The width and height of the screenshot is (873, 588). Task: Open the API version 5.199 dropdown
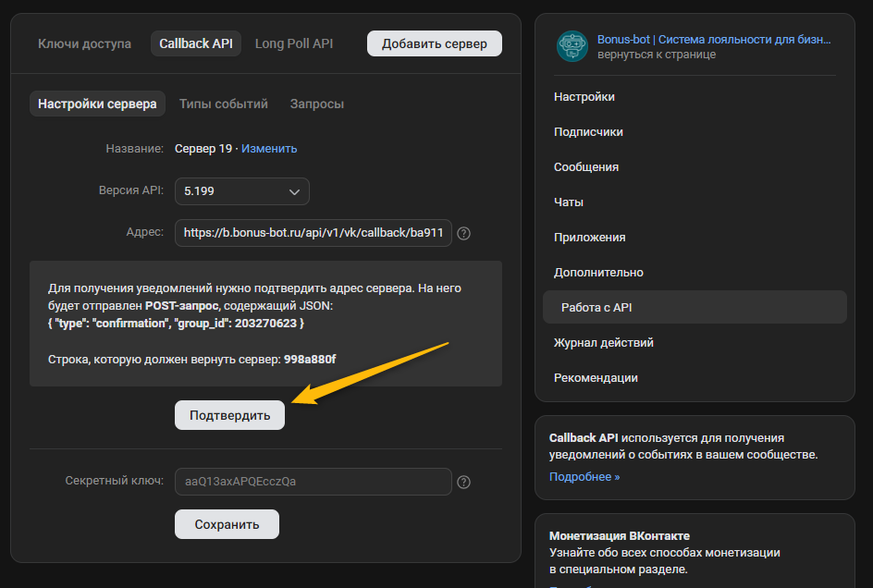click(242, 191)
